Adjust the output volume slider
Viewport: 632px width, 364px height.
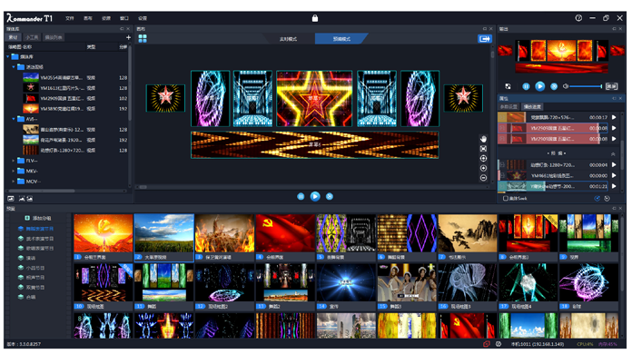click(x=588, y=86)
